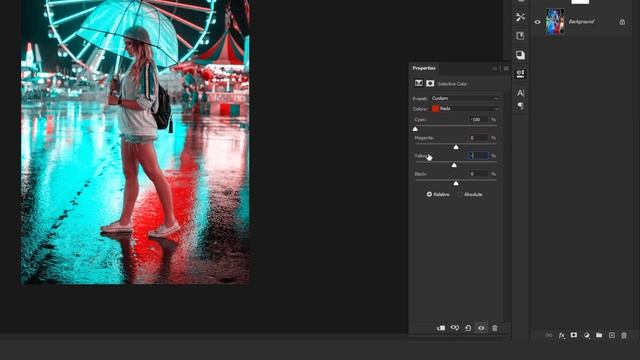The height and width of the screenshot is (360, 640).
Task: Select the Absolute radio button
Action: pyautogui.click(x=460, y=194)
